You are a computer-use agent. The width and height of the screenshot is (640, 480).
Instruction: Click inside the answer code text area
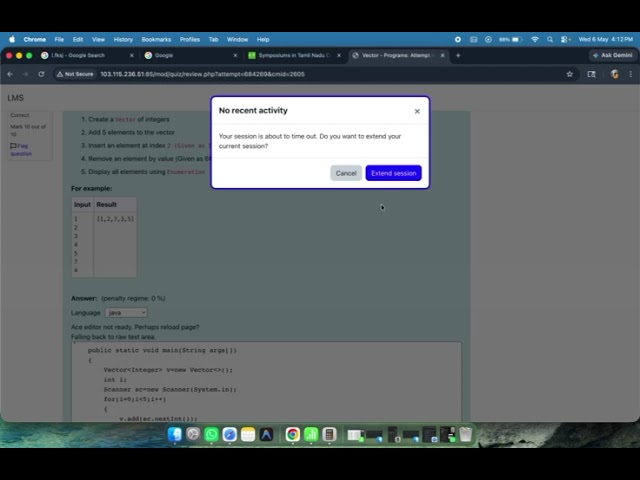tap(267, 382)
